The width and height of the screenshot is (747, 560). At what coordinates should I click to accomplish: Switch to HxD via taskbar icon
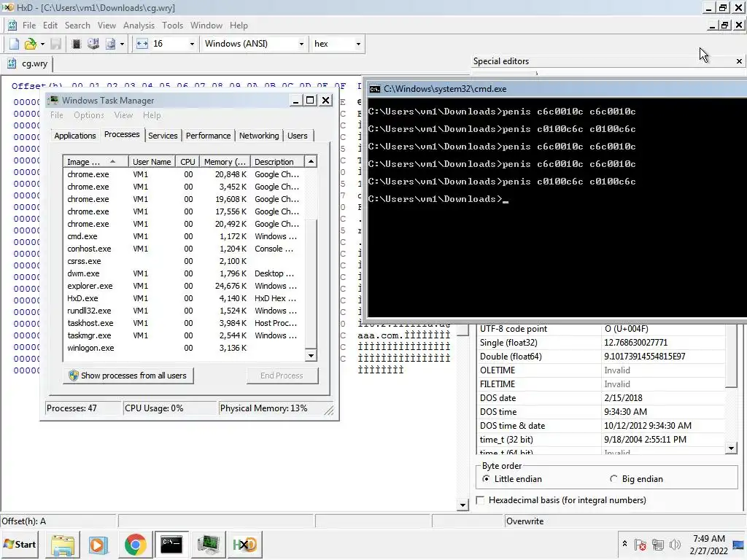pyautogui.click(x=245, y=545)
